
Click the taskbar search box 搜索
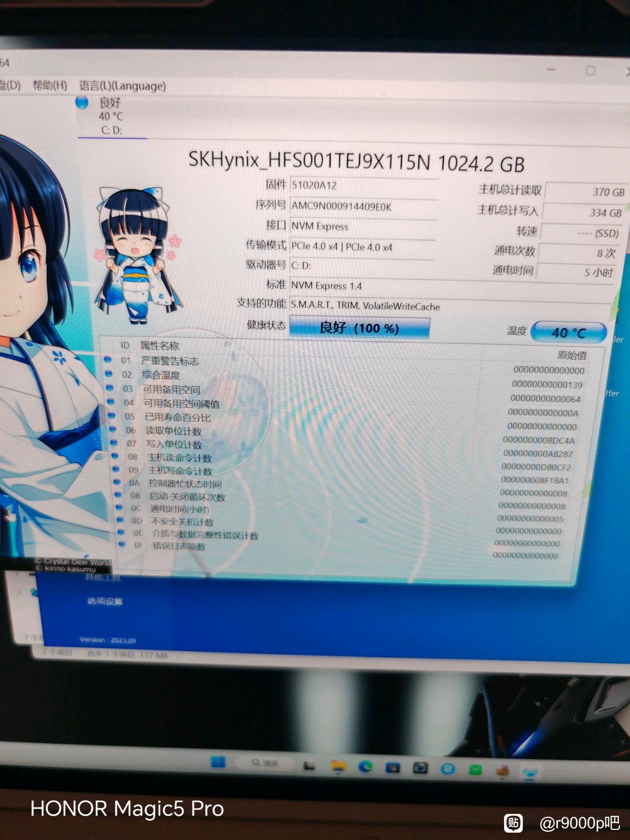pos(266,763)
